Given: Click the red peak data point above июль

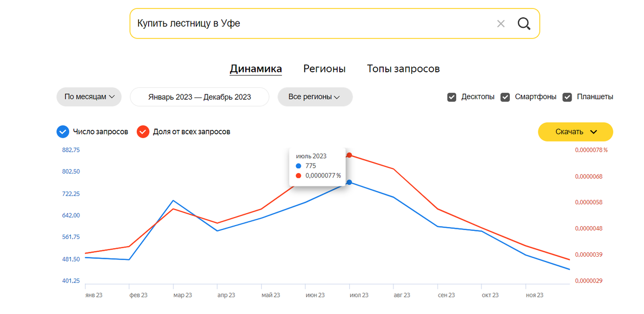Looking at the screenshot, I should tap(349, 155).
